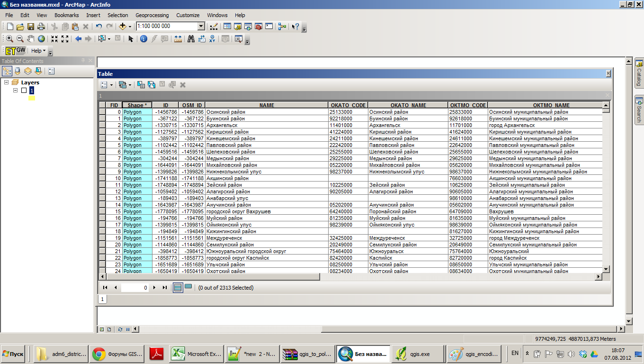Click the Full Extent globe icon
This screenshot has height=364, width=644.
42,39
